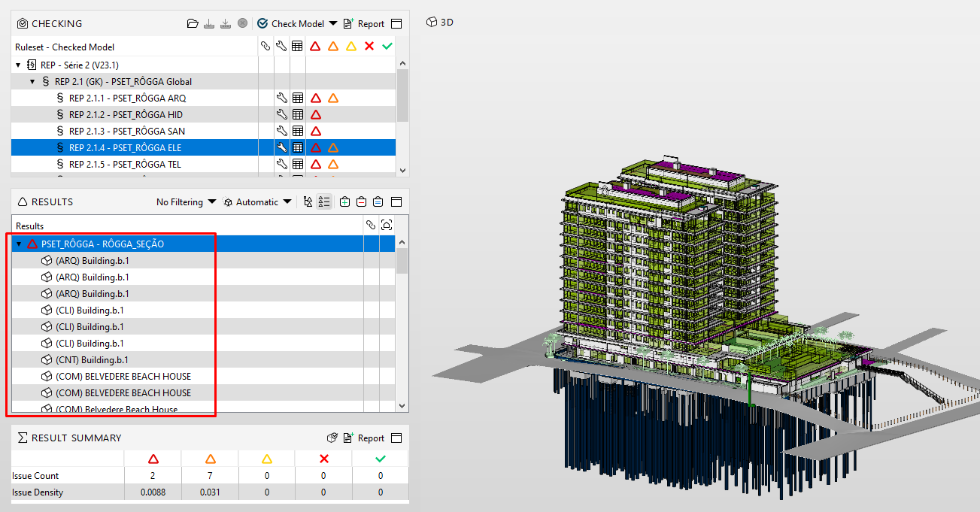This screenshot has height=512, width=980.
Task: Click Report in the Checking panel
Action: point(364,23)
